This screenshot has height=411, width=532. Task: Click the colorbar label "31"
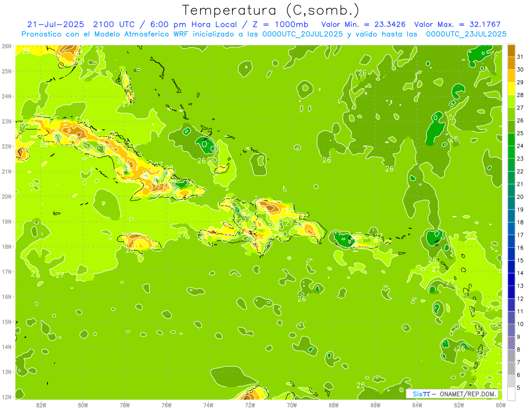pyautogui.click(x=520, y=56)
